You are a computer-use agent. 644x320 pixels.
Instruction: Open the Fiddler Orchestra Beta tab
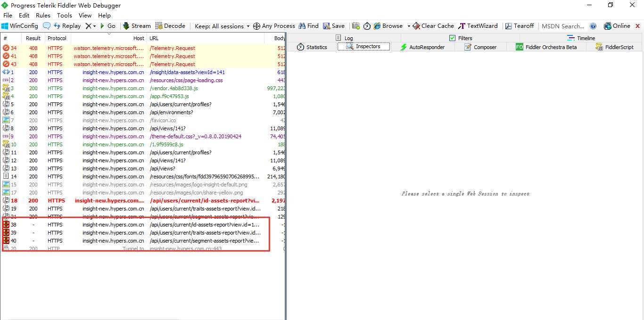tap(546, 47)
